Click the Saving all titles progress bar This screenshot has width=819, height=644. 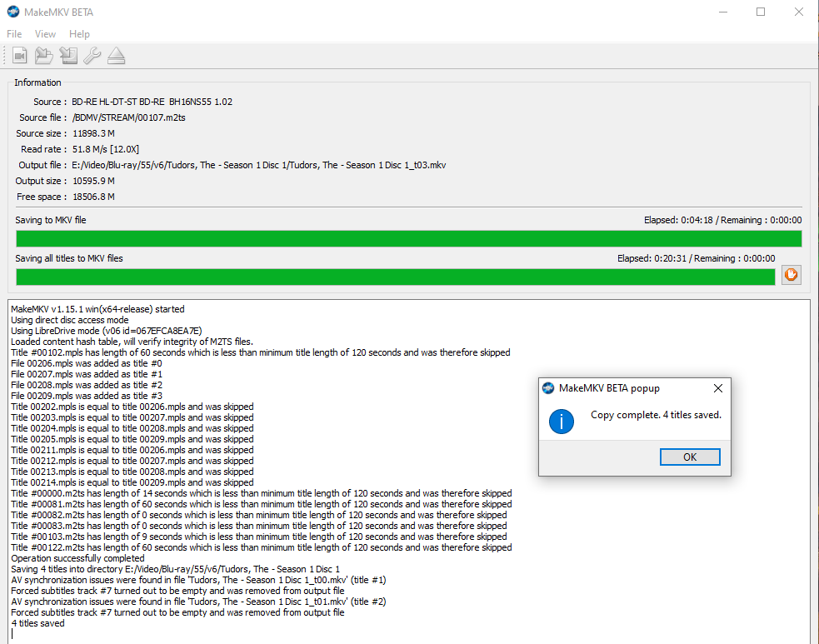point(396,277)
